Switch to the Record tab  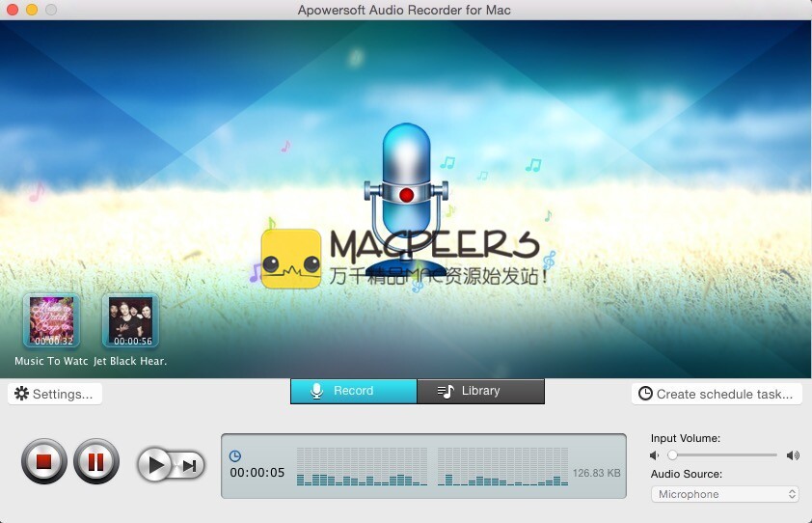[354, 391]
